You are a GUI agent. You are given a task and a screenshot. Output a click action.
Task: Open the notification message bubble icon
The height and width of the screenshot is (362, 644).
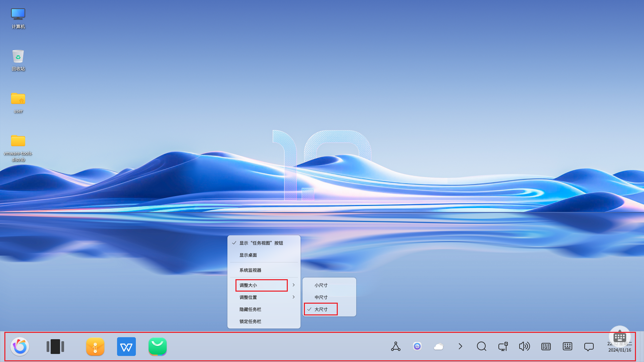[x=589, y=347]
